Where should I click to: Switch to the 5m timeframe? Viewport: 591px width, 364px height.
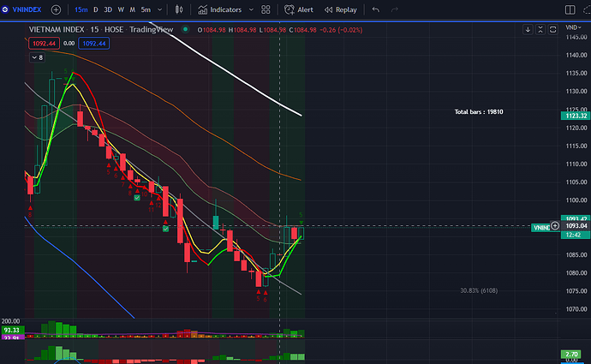coord(146,9)
